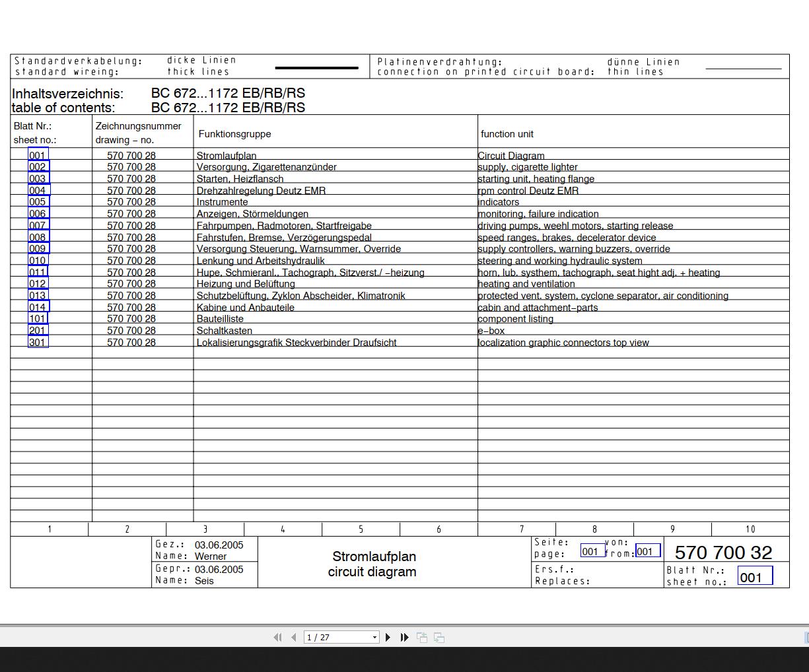
Task: Follow sheet 101 component listing link
Action: (38, 319)
